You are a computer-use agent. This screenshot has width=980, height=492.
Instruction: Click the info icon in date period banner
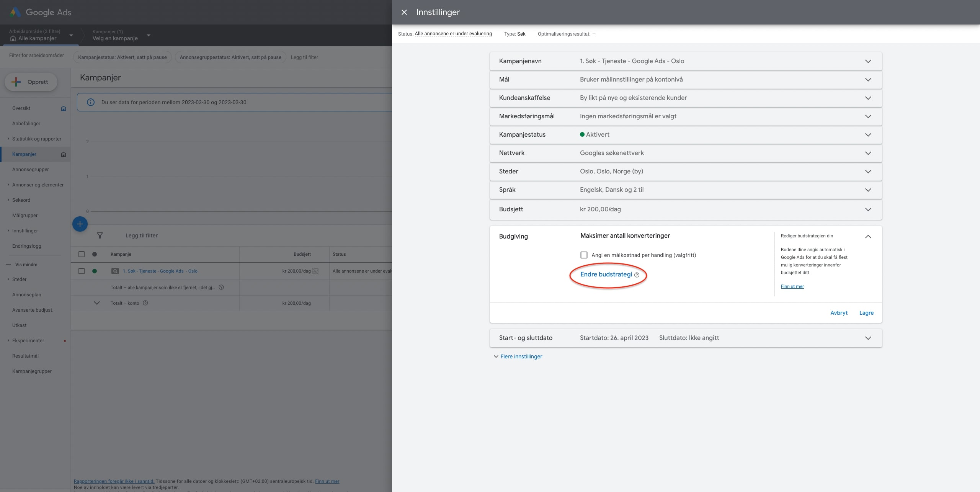[91, 102]
